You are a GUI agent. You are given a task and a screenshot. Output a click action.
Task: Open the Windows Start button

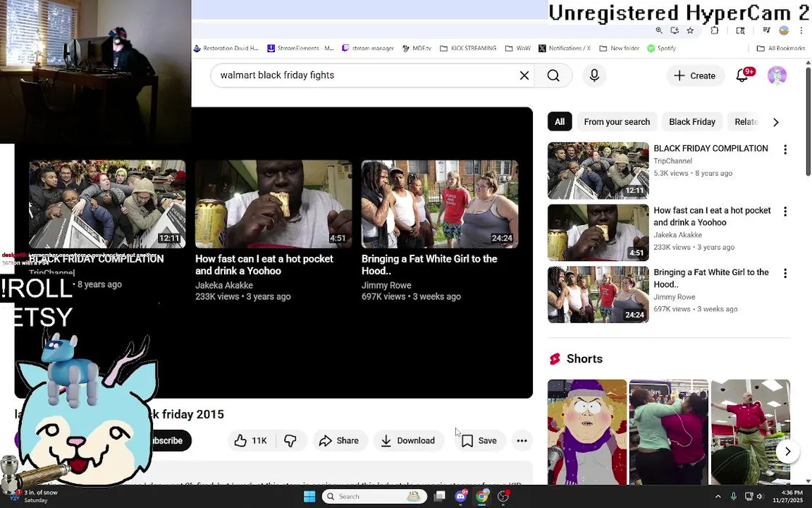[309, 497]
